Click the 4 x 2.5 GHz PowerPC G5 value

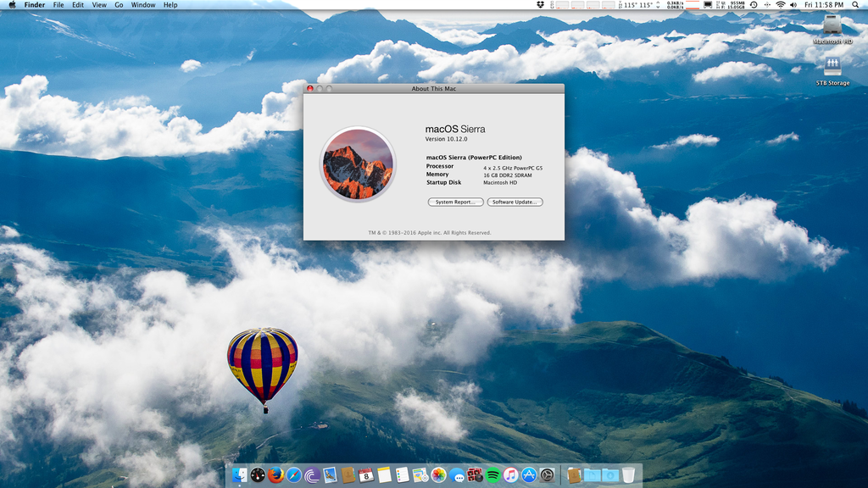click(x=513, y=168)
